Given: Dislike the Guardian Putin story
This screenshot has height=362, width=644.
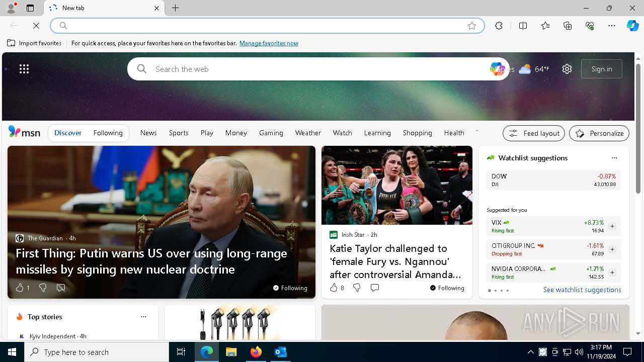Looking at the screenshot, I should (x=43, y=288).
